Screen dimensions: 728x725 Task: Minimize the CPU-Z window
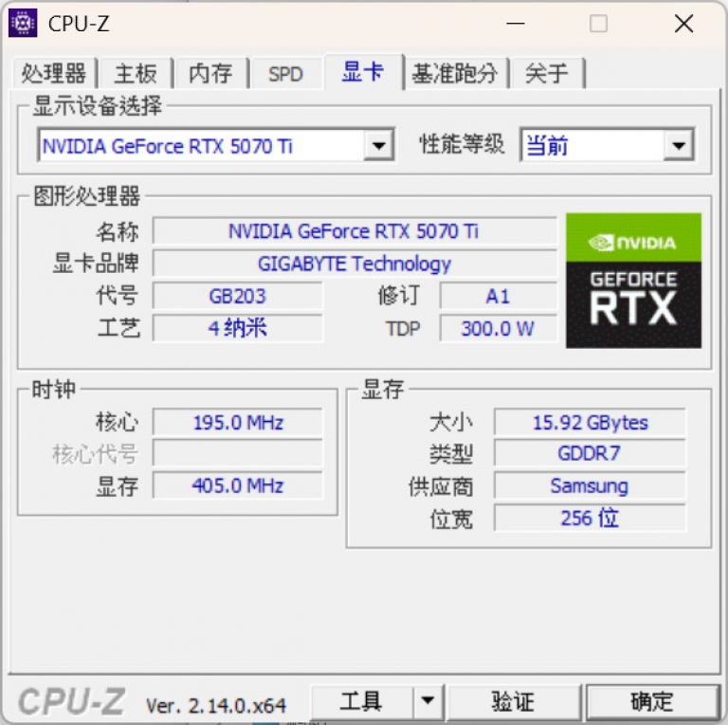516,23
